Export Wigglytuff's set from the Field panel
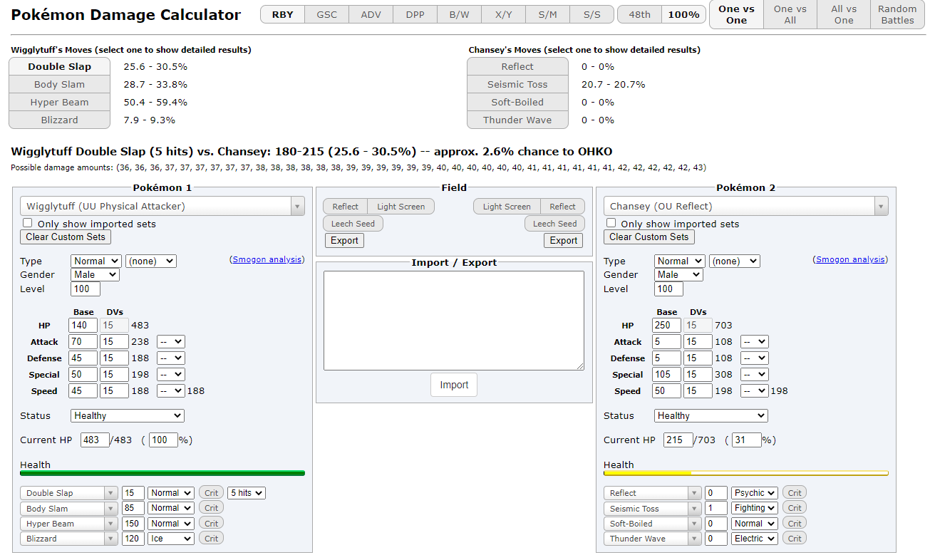The width and height of the screenshot is (930, 560). [x=344, y=241]
